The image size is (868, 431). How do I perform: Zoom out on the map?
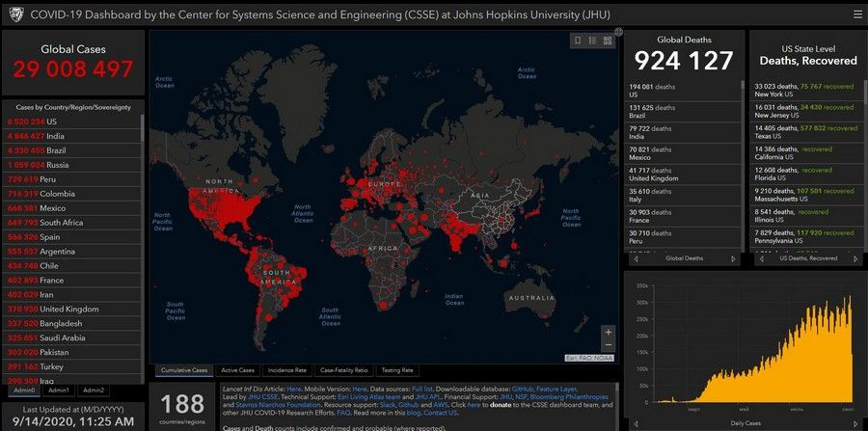click(x=608, y=345)
